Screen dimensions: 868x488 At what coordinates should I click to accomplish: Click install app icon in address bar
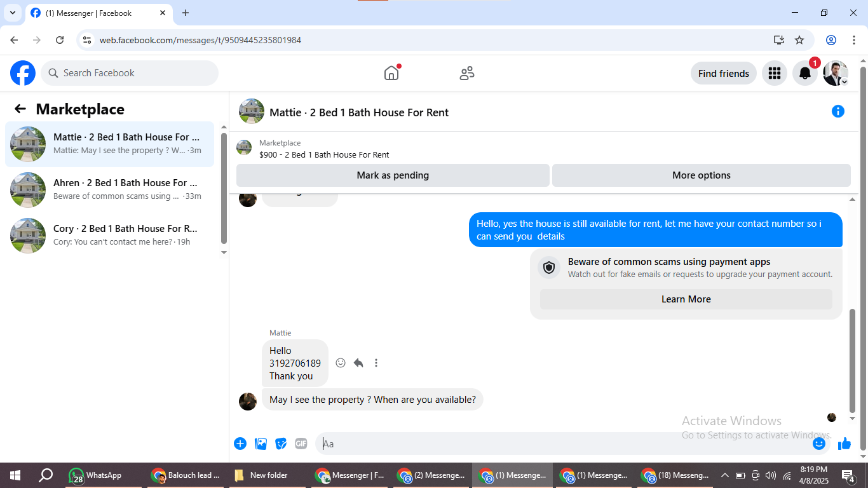point(779,40)
